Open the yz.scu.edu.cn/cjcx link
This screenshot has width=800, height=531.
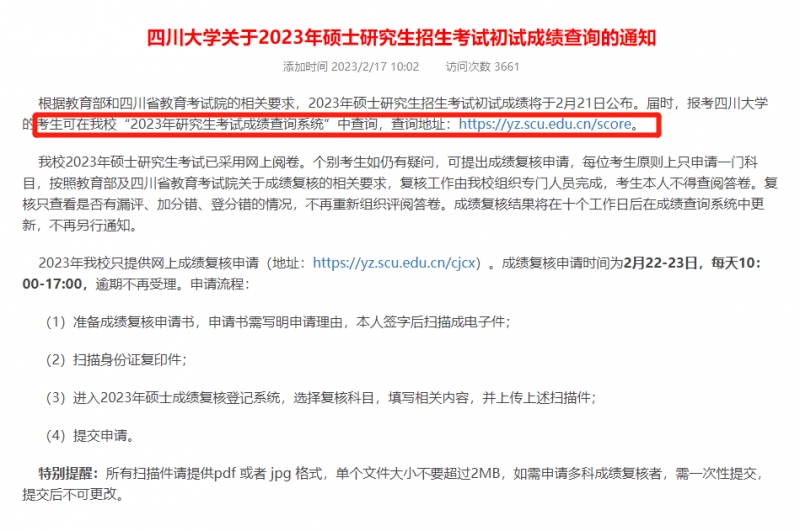coord(394,263)
